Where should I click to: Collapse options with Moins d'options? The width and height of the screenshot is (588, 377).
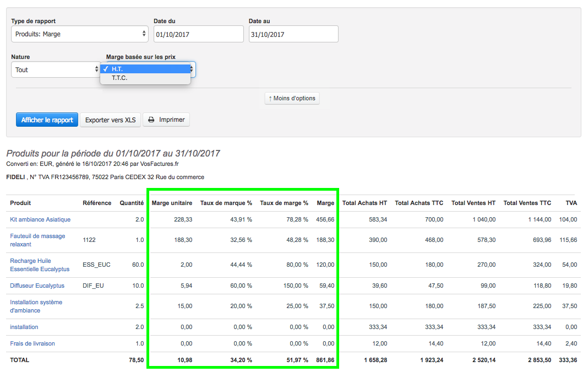(292, 98)
